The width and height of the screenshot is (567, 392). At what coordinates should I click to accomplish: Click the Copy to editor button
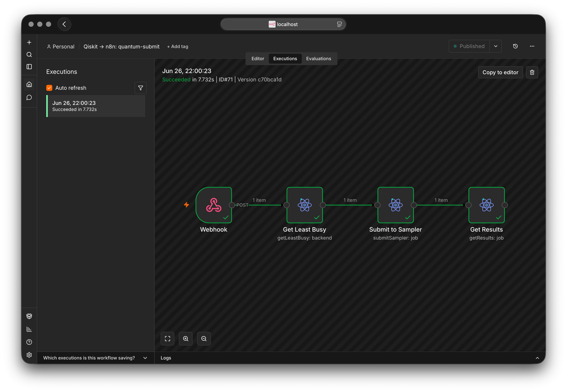pos(500,72)
